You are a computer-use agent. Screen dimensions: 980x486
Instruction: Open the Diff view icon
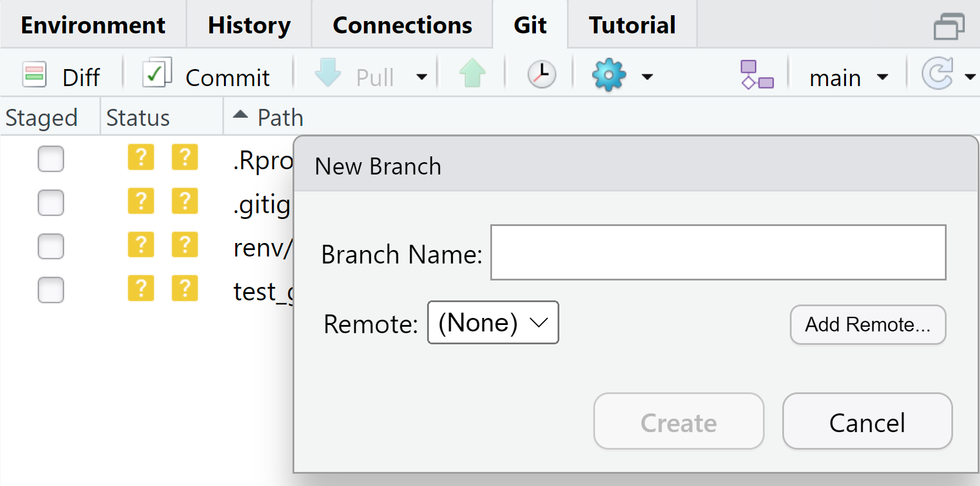click(x=35, y=75)
